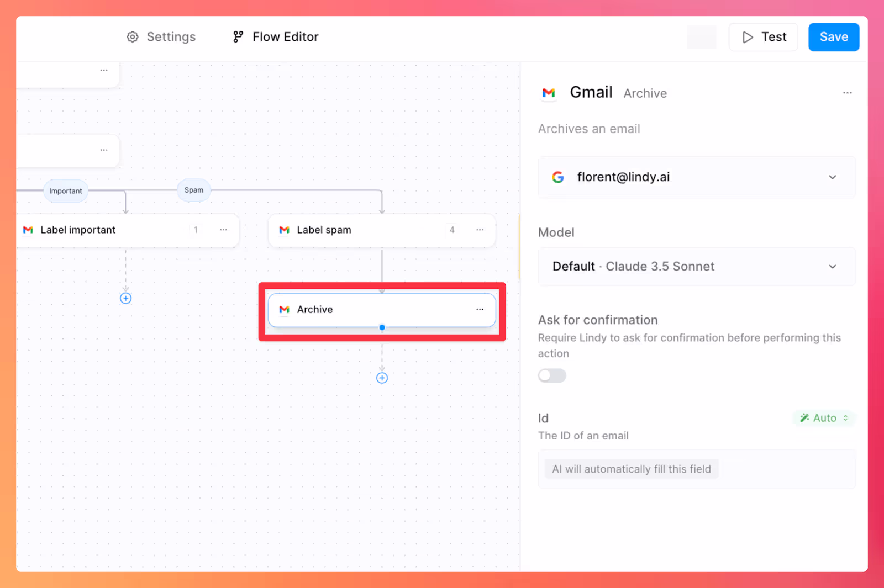Click the count badge 1 on Label important
This screenshot has height=588, width=884.
[196, 230]
